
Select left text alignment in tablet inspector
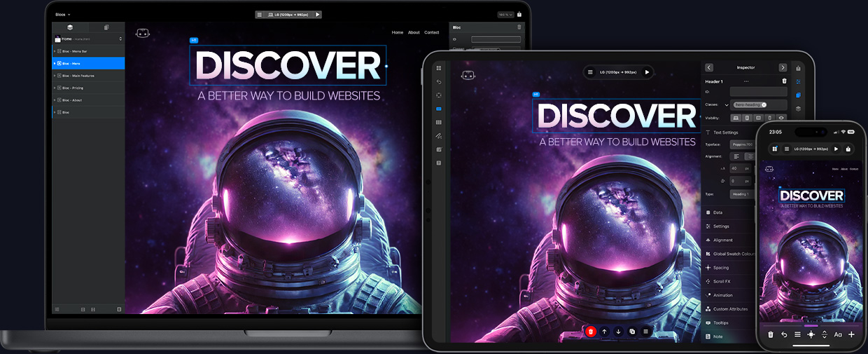[x=736, y=156]
